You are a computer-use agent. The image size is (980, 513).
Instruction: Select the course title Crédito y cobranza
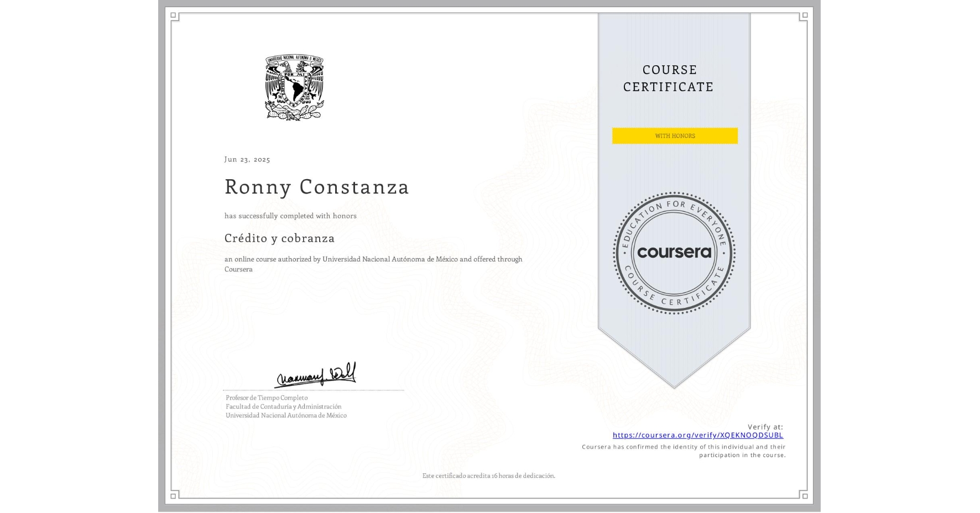pos(279,238)
